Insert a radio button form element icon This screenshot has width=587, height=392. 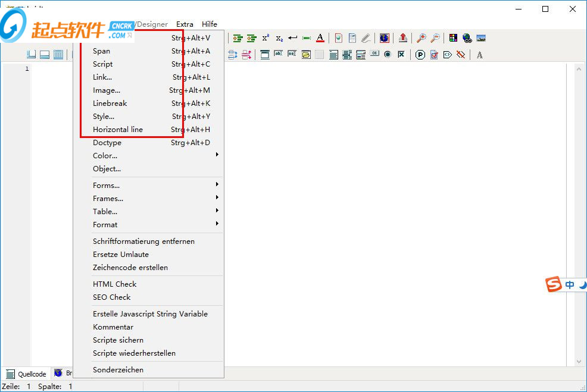pos(388,55)
